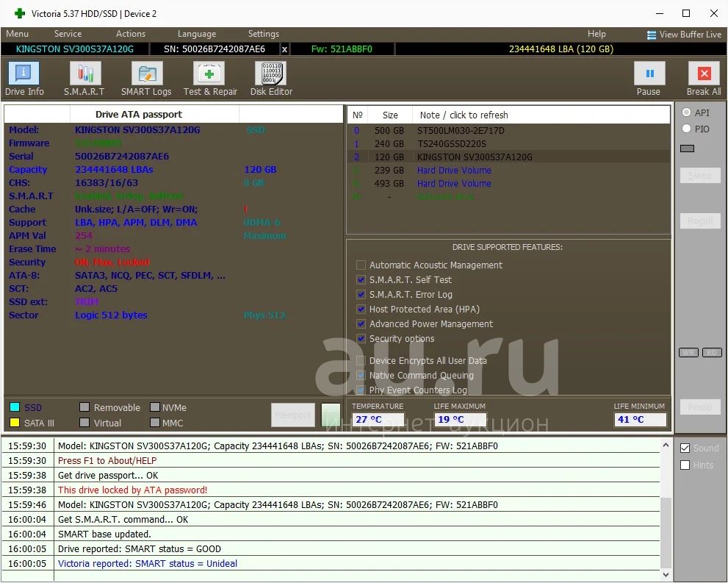Toggle the MMC checkbox
This screenshot has width=728, height=583.
154,423
